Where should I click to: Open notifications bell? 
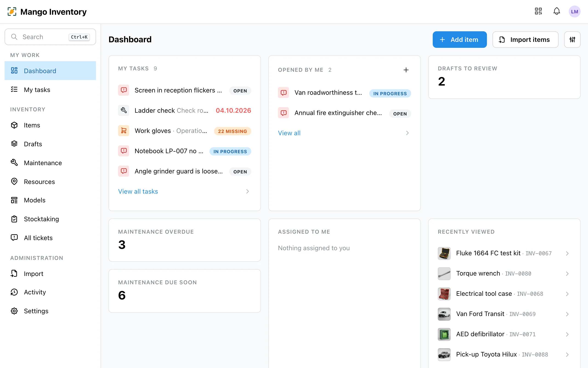pos(557,11)
